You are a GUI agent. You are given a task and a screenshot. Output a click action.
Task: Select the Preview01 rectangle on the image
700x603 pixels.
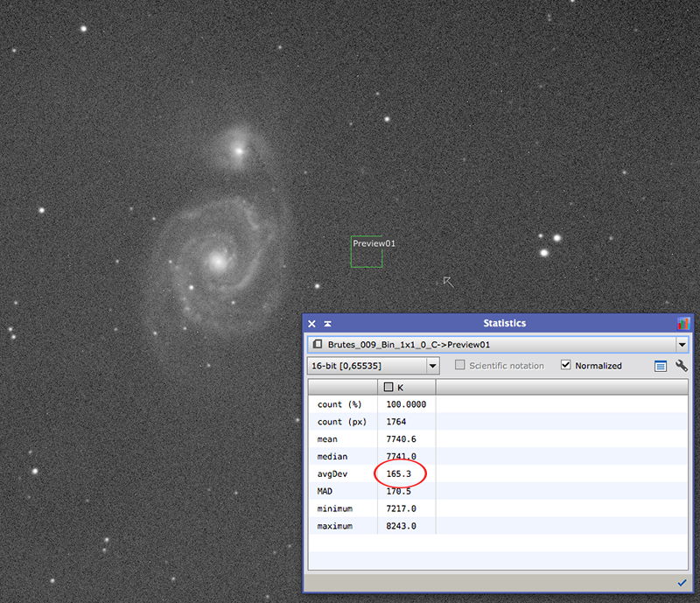(367, 251)
